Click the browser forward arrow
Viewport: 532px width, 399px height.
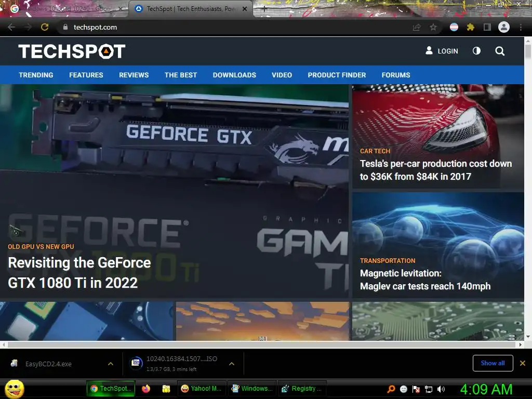(28, 27)
